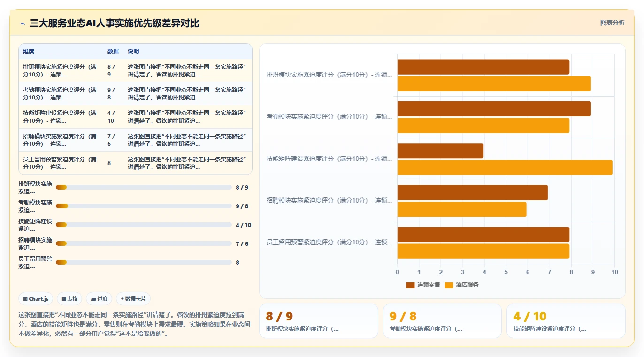The height and width of the screenshot is (357, 644).
Task: Click 技能矩阵建设 label in the progress list
Action: click(x=35, y=225)
